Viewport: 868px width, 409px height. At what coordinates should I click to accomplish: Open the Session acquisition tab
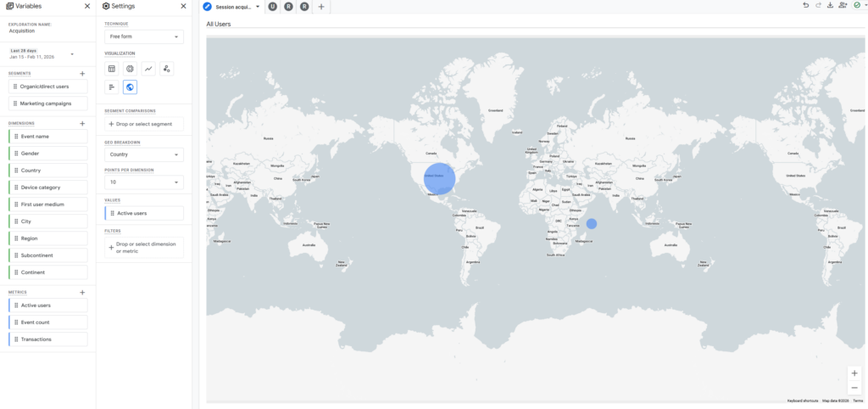[x=232, y=7]
